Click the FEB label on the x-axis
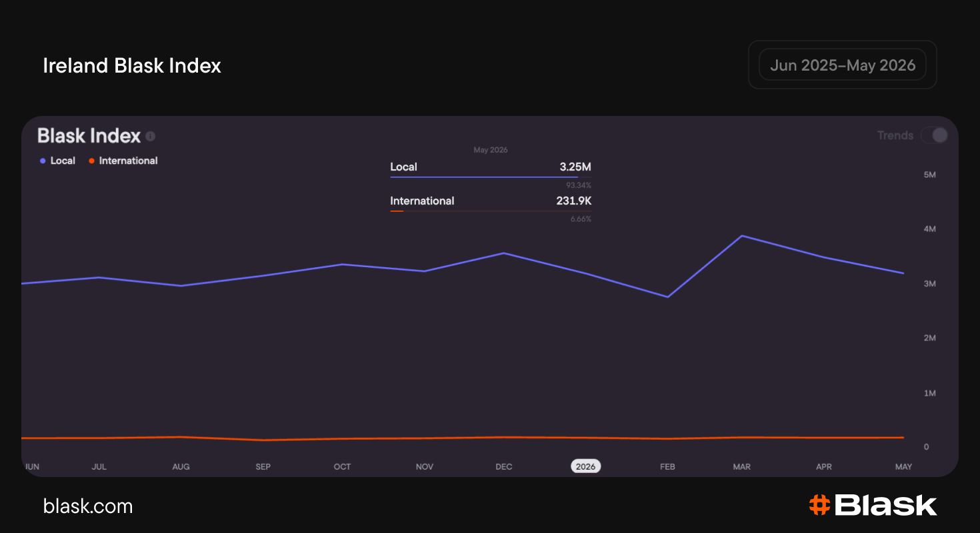 point(667,466)
